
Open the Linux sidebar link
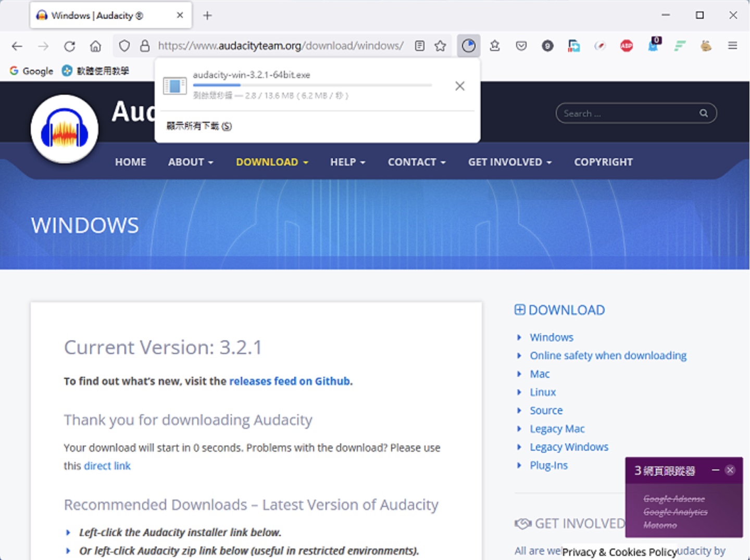click(x=543, y=392)
